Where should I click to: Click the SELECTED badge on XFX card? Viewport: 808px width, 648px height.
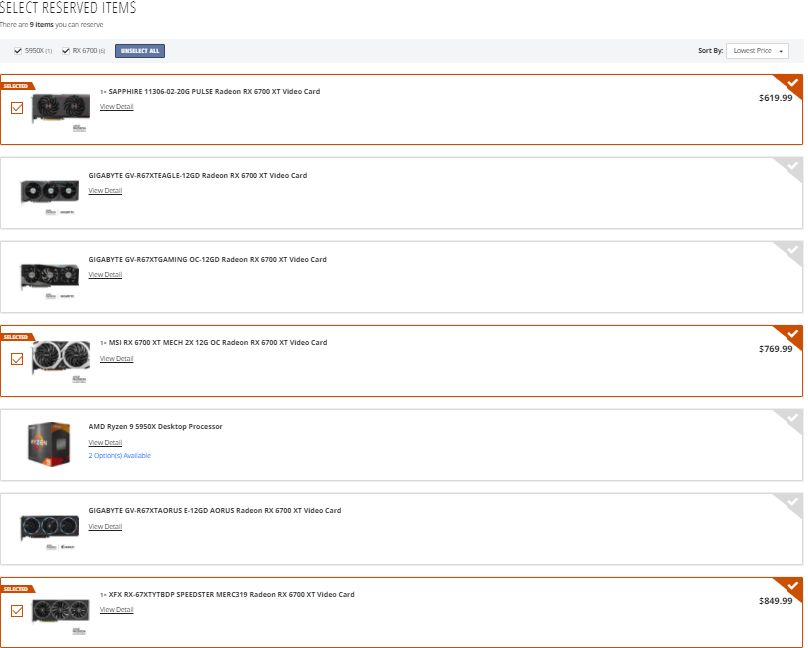click(x=17, y=589)
